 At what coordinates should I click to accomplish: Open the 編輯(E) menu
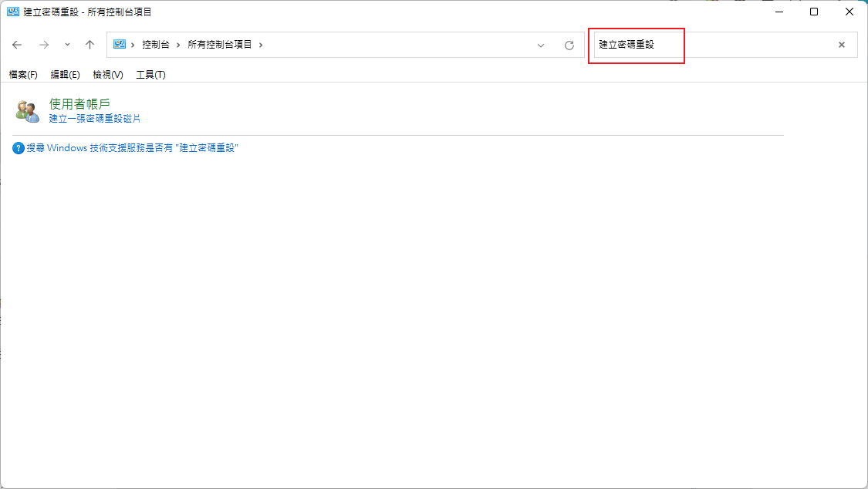pyautogui.click(x=63, y=74)
